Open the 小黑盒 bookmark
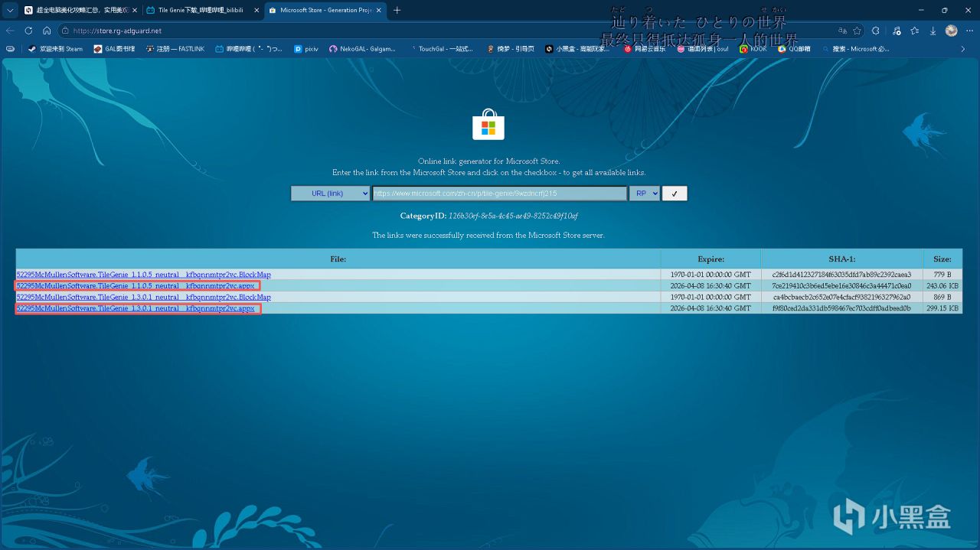This screenshot has width=980, height=550. pyautogui.click(x=577, y=48)
